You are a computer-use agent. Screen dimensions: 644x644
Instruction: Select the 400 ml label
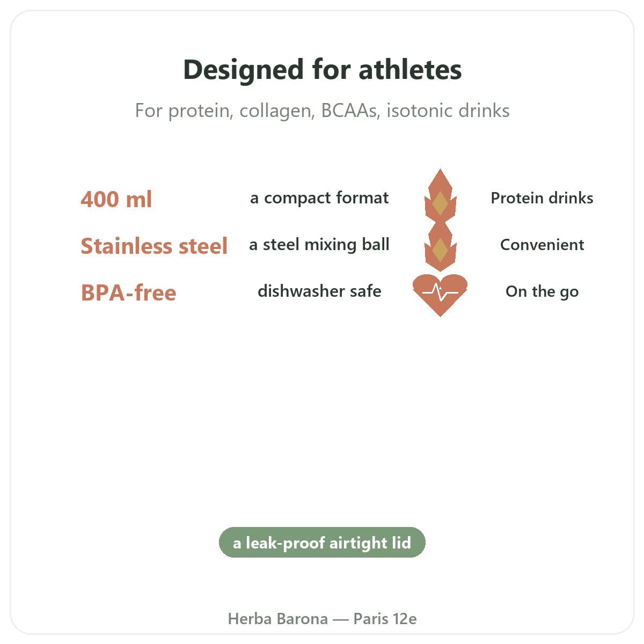[x=116, y=199]
